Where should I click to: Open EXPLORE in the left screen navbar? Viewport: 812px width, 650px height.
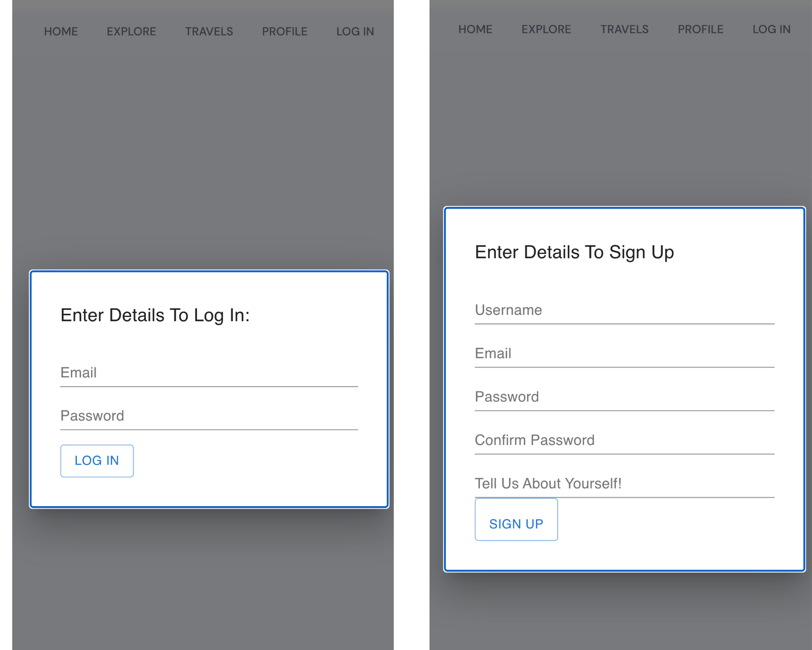point(131,31)
